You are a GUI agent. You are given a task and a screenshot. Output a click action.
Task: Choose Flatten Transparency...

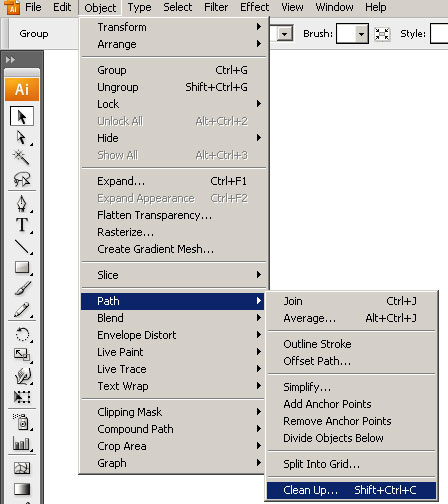pos(173,215)
